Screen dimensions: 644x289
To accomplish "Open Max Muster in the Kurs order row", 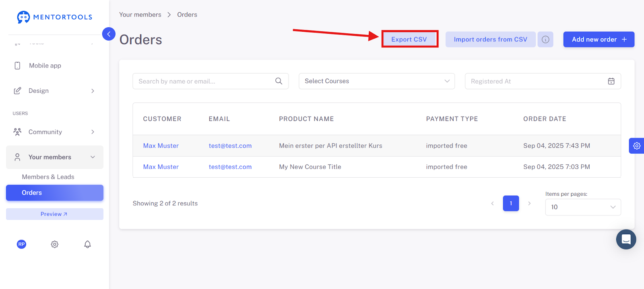I will click(x=161, y=146).
